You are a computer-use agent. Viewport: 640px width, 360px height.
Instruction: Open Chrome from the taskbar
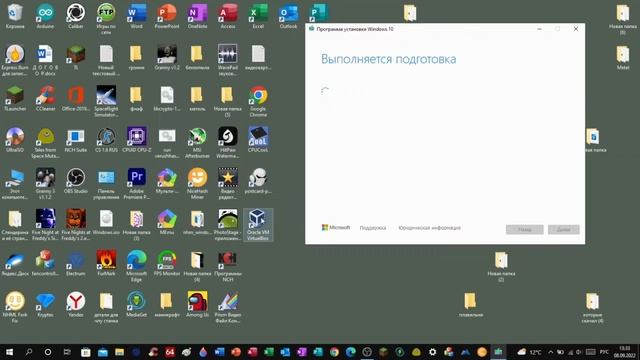click(334, 352)
